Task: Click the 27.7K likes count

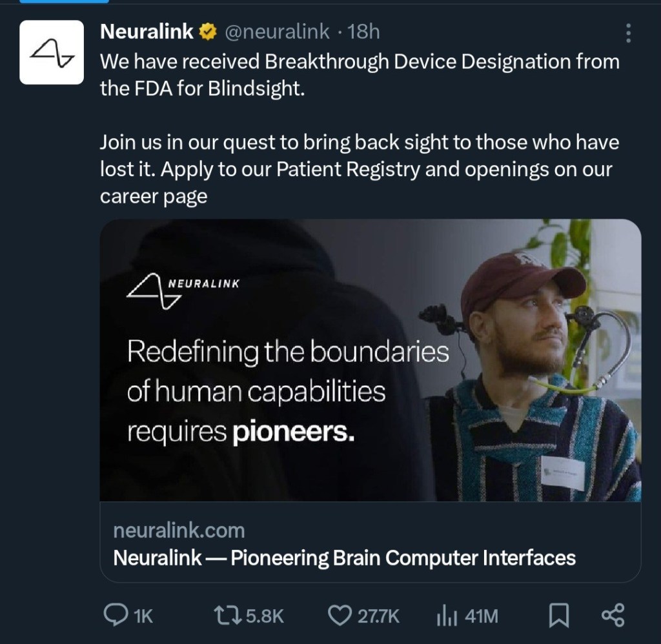Action: [379, 616]
